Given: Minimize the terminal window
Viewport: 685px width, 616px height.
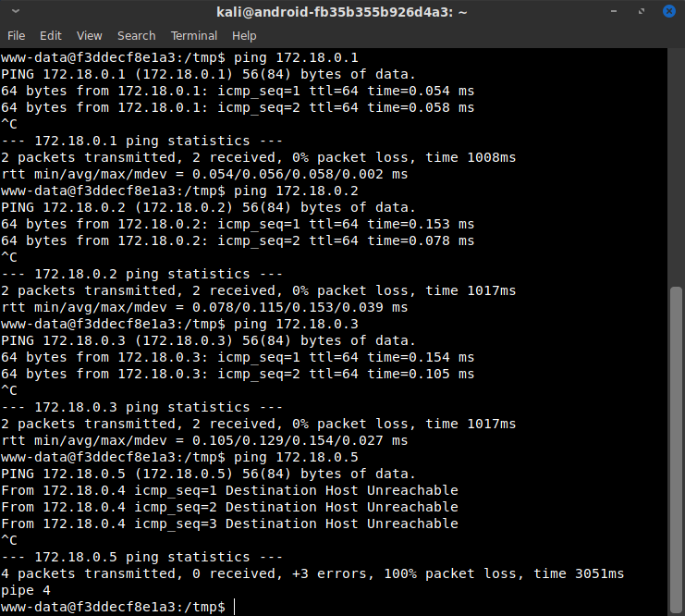Looking at the screenshot, I should click(616, 12).
